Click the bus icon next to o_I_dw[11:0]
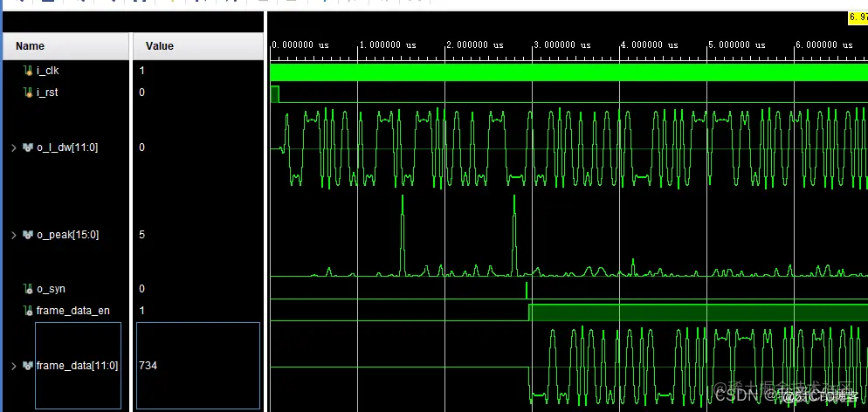 (28, 148)
